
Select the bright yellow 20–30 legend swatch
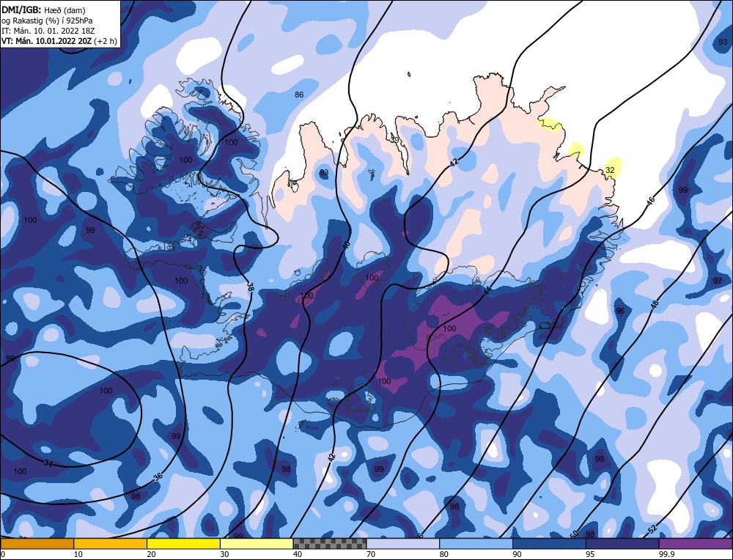tap(183, 544)
